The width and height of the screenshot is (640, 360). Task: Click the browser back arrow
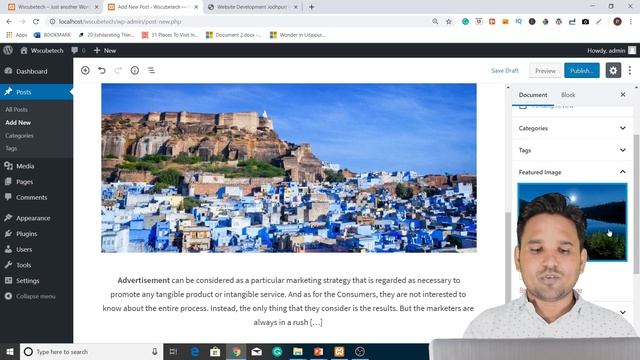click(x=9, y=22)
